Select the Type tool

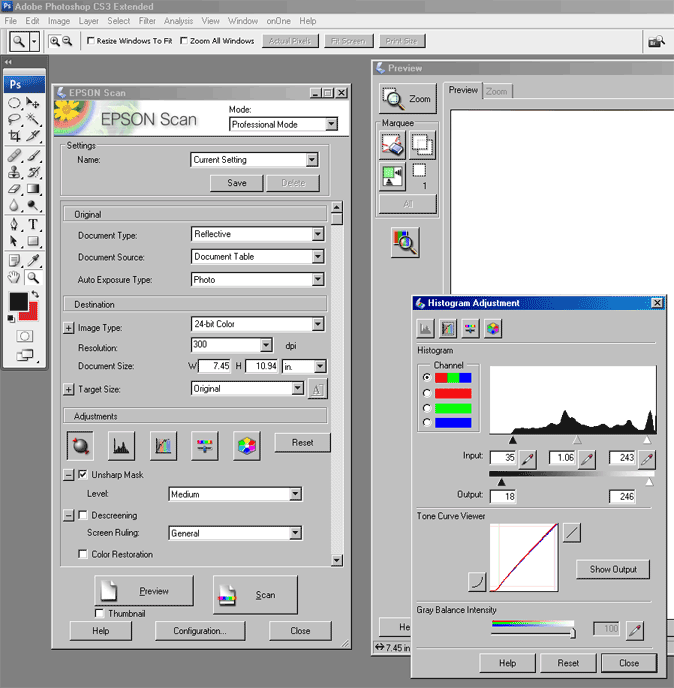(x=32, y=224)
